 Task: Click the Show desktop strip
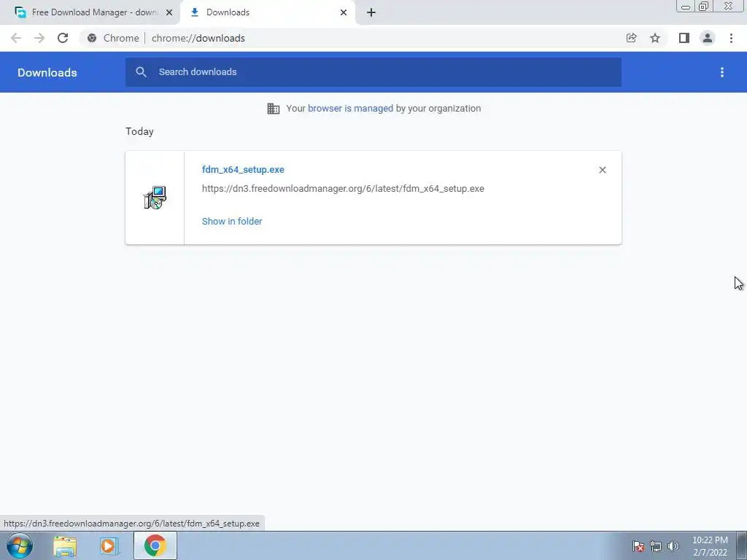[742, 545]
